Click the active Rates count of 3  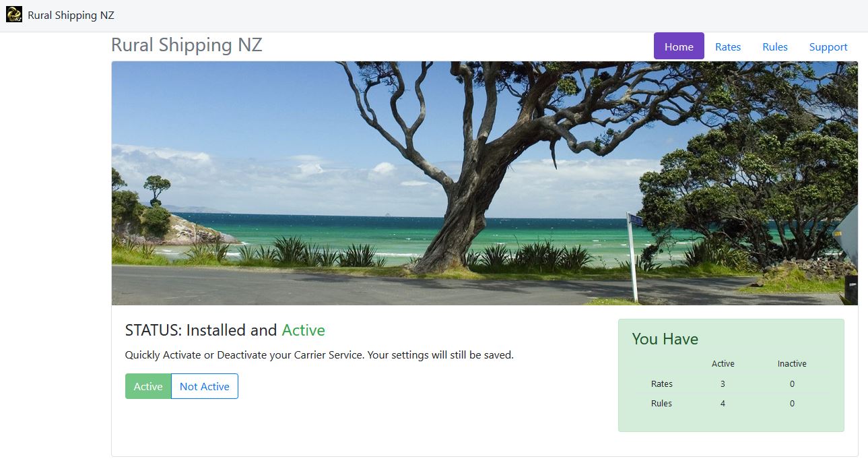(723, 384)
